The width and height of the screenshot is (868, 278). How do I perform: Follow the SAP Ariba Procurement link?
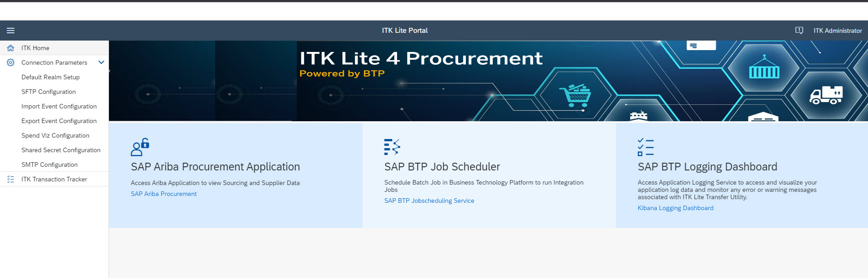click(x=163, y=194)
